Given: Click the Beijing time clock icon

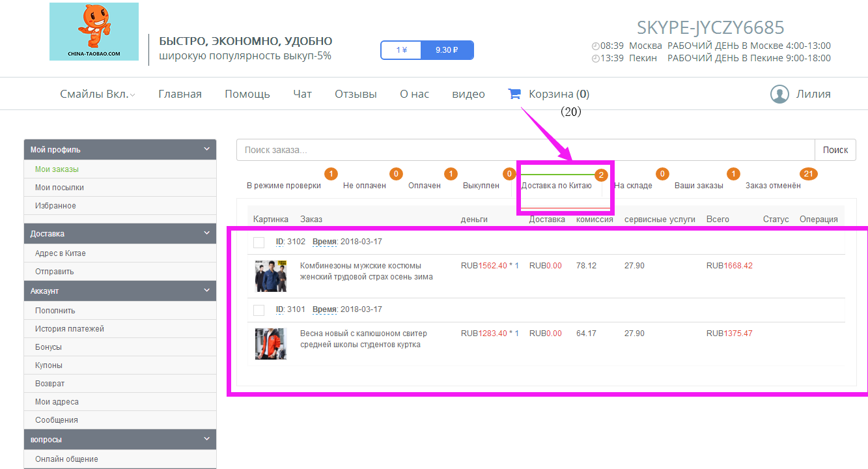Looking at the screenshot, I should (x=595, y=59).
